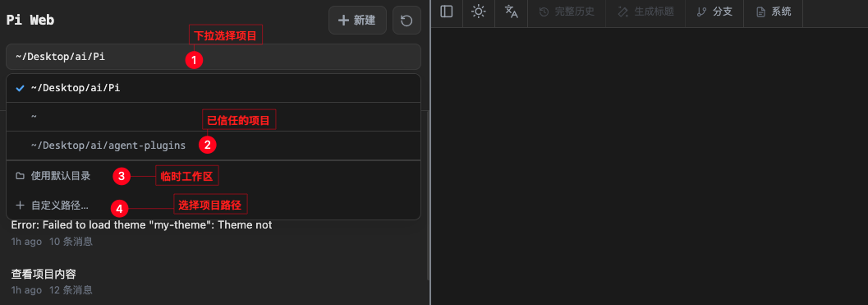Screen dimensions: 868x305
Task: Select the ~ home directory option
Action: click(214, 117)
